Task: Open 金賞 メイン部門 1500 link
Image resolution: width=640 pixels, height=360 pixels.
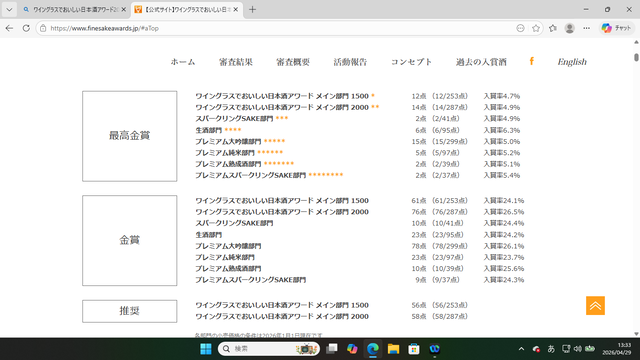Action: point(282,200)
